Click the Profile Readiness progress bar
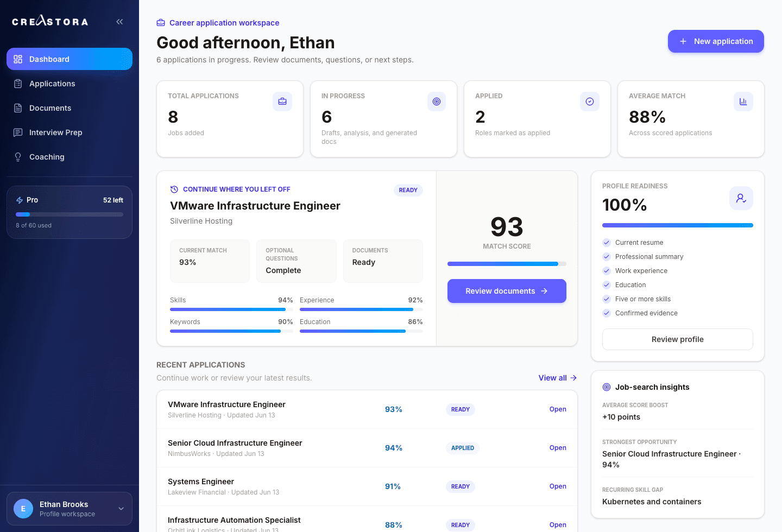 [677, 225]
